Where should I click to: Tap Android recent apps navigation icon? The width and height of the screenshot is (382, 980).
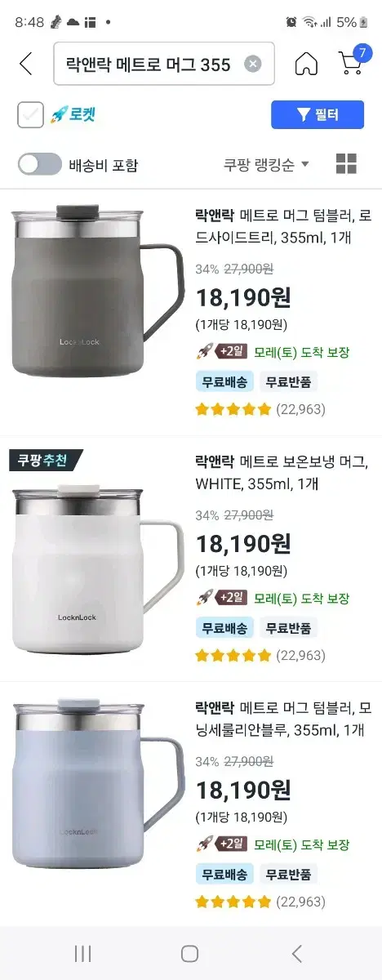tap(82, 953)
